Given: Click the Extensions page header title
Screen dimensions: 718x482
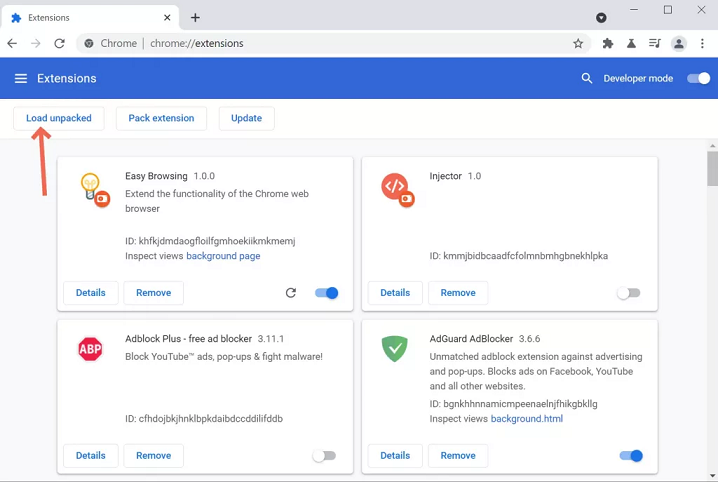Looking at the screenshot, I should pos(67,79).
